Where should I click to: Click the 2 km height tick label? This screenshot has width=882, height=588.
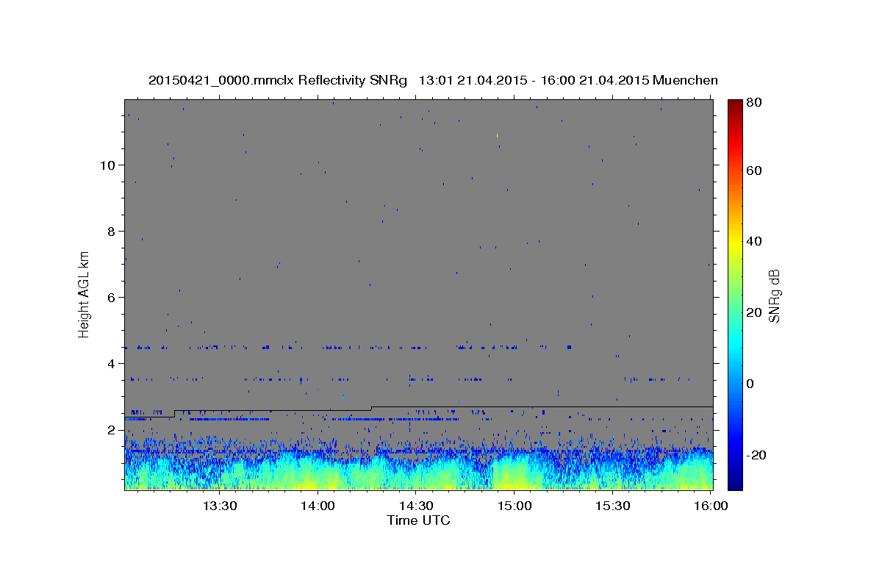(111, 430)
